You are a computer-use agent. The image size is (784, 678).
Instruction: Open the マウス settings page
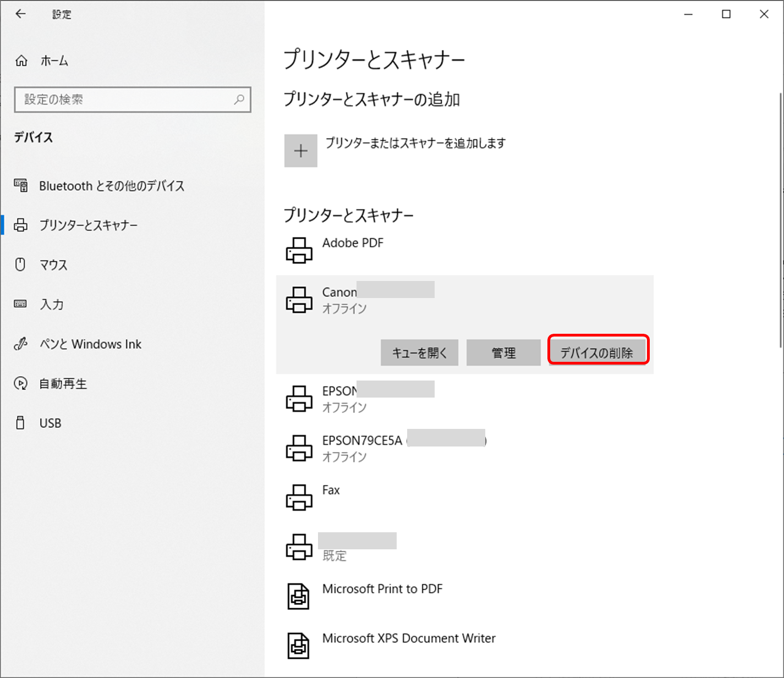(53, 265)
